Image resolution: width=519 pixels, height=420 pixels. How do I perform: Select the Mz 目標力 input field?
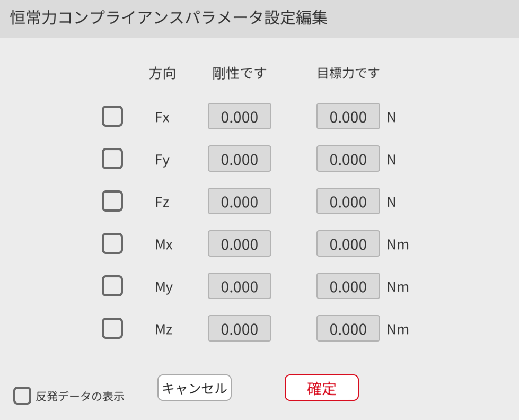click(x=348, y=329)
